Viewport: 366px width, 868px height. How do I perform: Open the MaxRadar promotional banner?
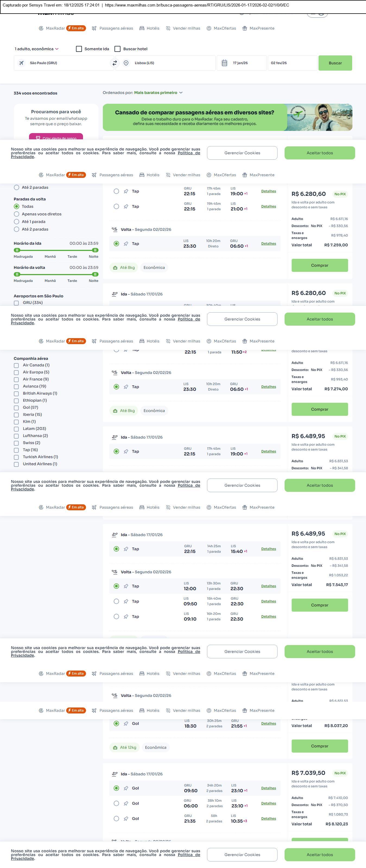tap(227, 117)
